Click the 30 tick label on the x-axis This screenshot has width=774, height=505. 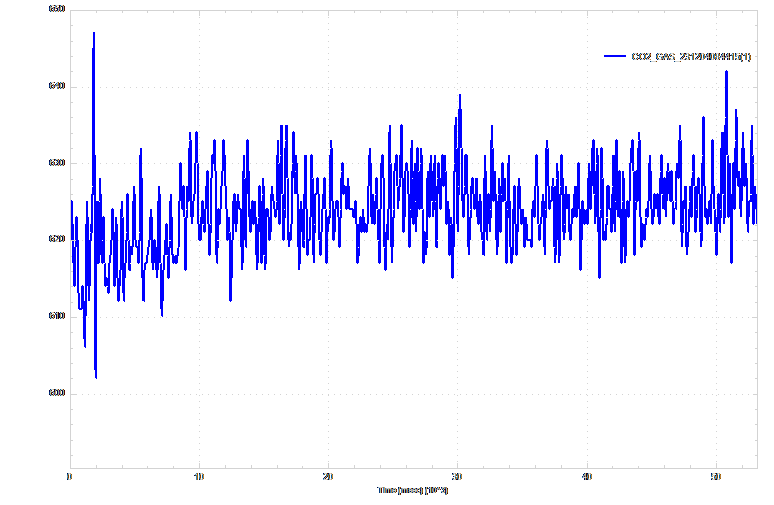tap(457, 477)
